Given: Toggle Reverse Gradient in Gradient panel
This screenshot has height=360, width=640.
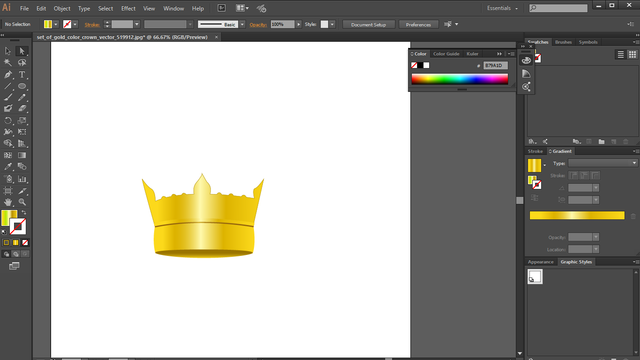Looking at the screenshot, I should [x=534, y=198].
